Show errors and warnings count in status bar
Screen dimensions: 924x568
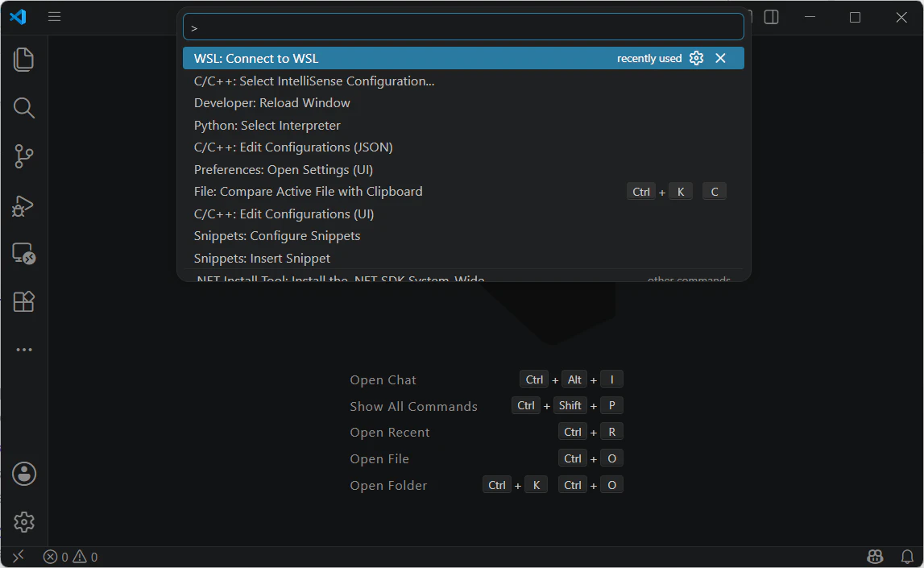pyautogui.click(x=70, y=557)
